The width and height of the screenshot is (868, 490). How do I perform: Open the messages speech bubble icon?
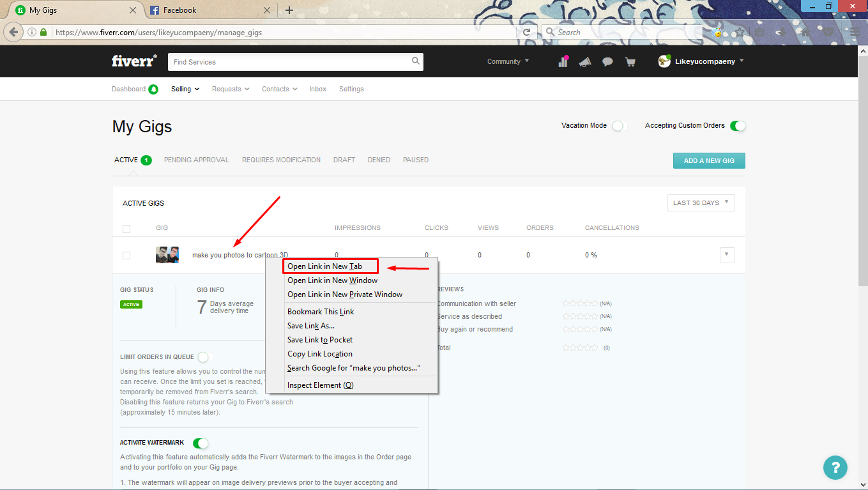(607, 62)
